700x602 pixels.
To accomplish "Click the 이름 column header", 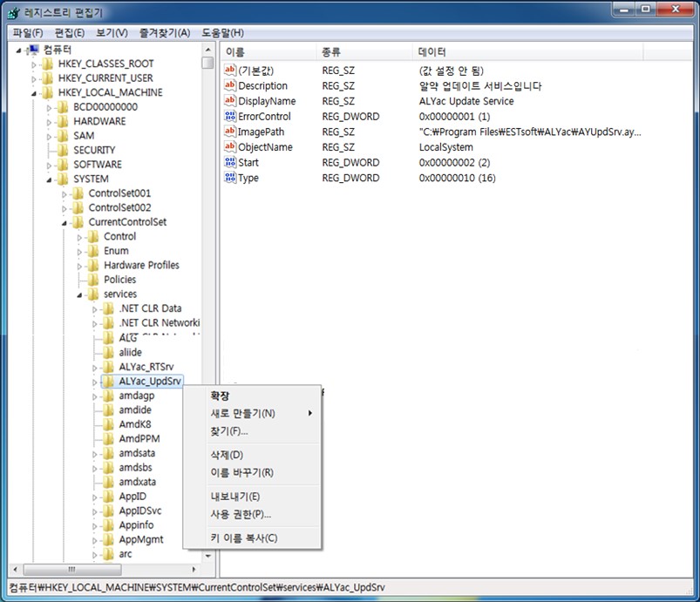I will (x=235, y=52).
